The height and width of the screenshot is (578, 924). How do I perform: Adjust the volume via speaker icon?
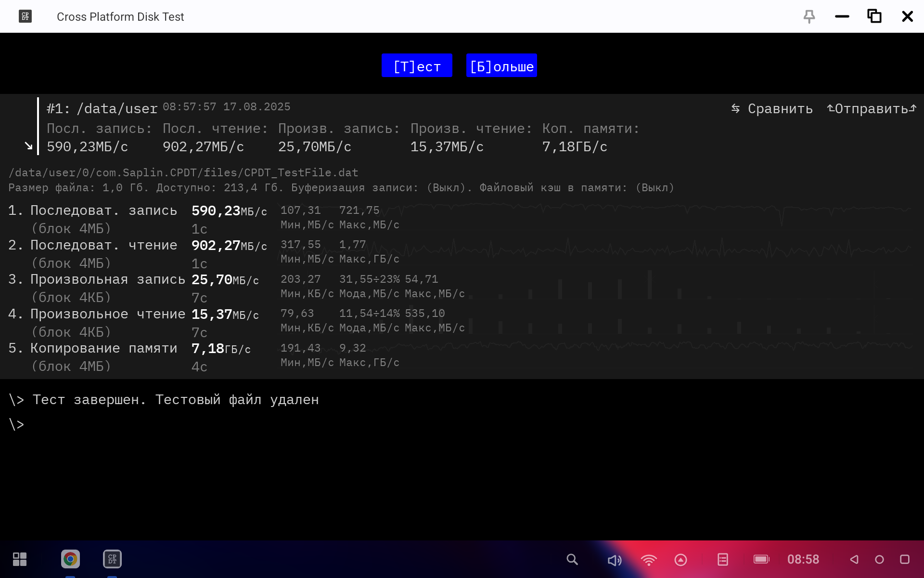pyautogui.click(x=614, y=560)
